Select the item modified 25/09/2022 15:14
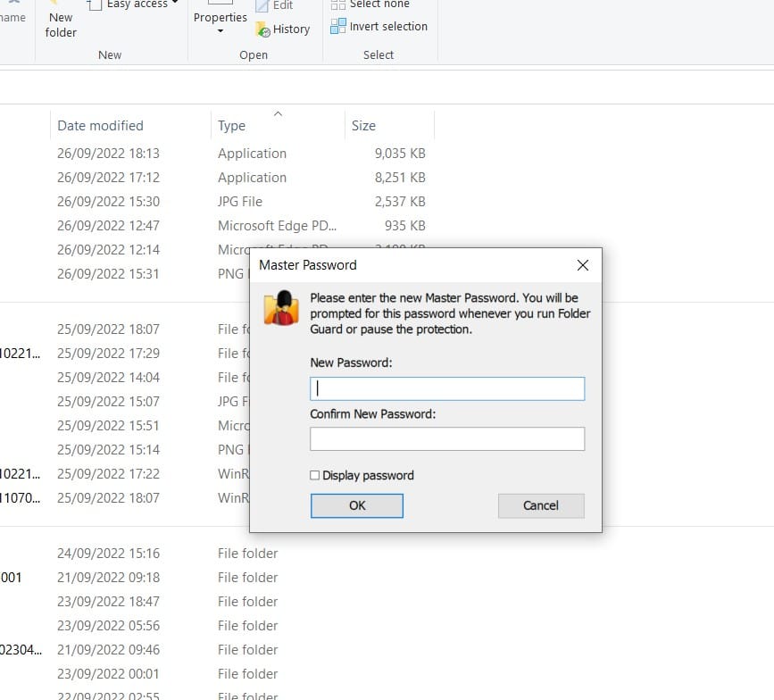The image size is (774, 700). [124, 450]
